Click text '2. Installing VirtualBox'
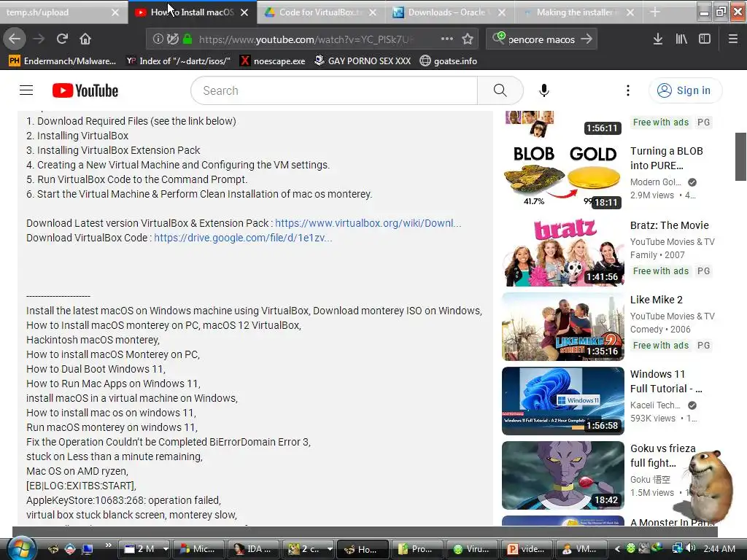This screenshot has height=560, width=747. pyautogui.click(x=77, y=136)
